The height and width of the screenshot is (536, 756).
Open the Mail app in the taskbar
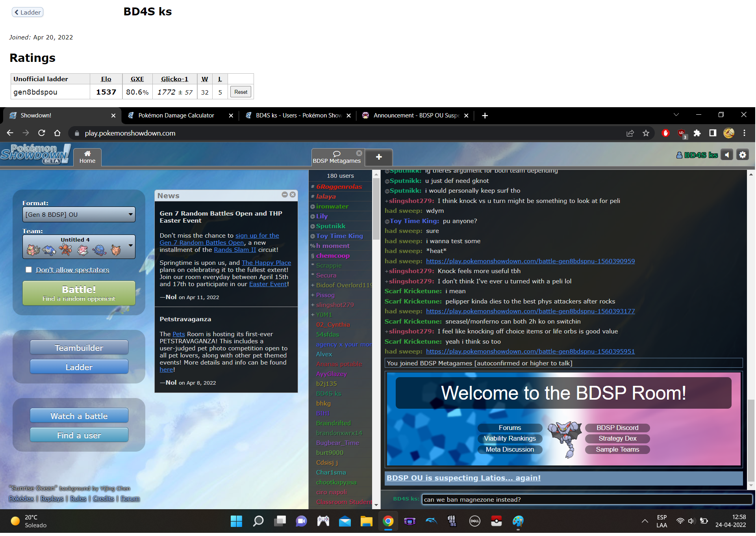(345, 521)
